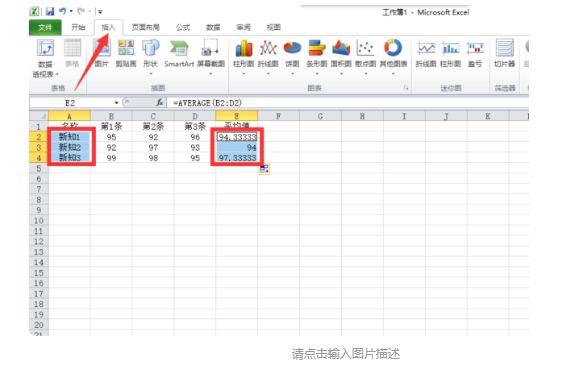Expand the Other Charts dropdown arrow

pyautogui.click(x=393, y=74)
